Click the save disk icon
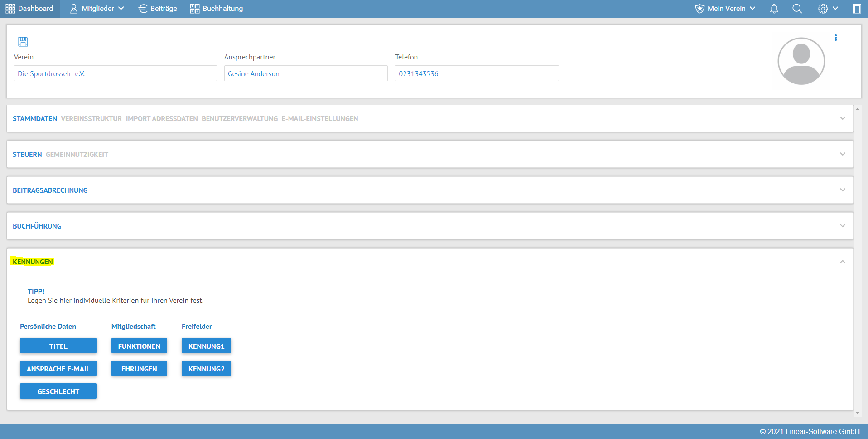 click(23, 42)
